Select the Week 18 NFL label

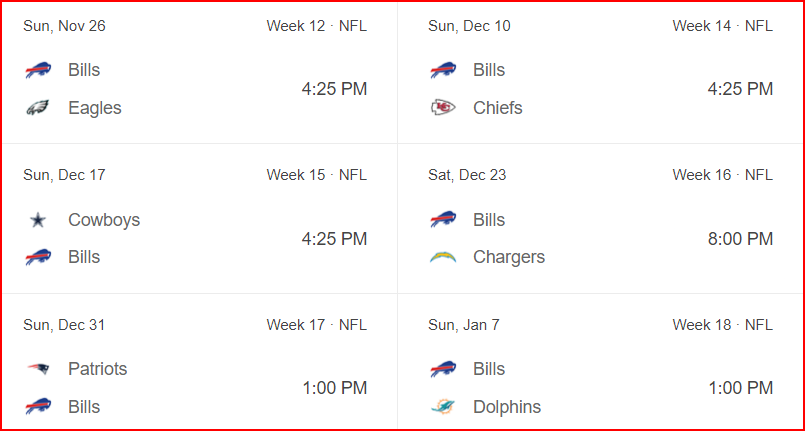[723, 325]
